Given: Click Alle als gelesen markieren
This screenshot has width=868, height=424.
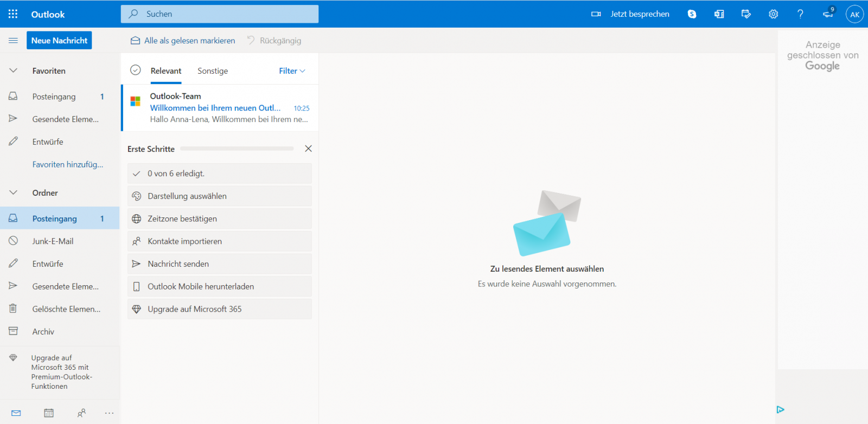Looking at the screenshot, I should coord(183,41).
